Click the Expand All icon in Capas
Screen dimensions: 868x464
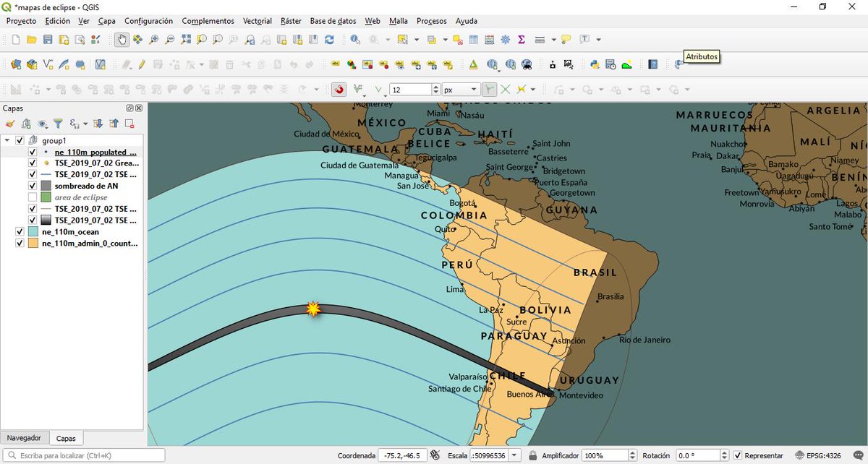coord(98,124)
